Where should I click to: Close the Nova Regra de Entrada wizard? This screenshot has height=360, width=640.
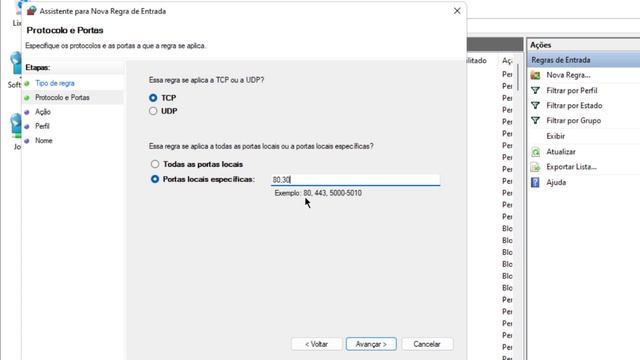pos(457,11)
